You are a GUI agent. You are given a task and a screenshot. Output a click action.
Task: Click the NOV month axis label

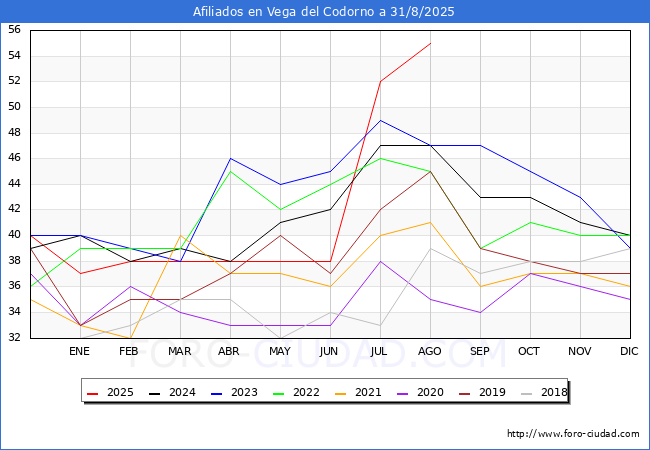pos(580,352)
